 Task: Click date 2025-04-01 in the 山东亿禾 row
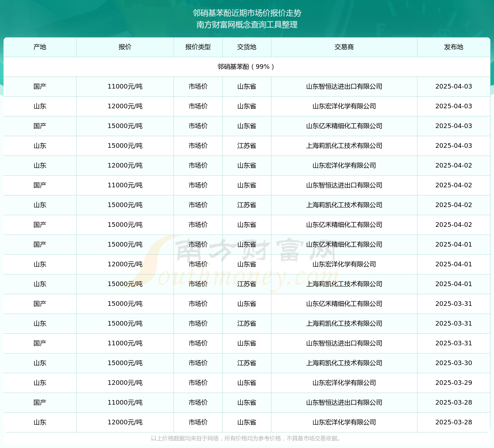pos(454,244)
